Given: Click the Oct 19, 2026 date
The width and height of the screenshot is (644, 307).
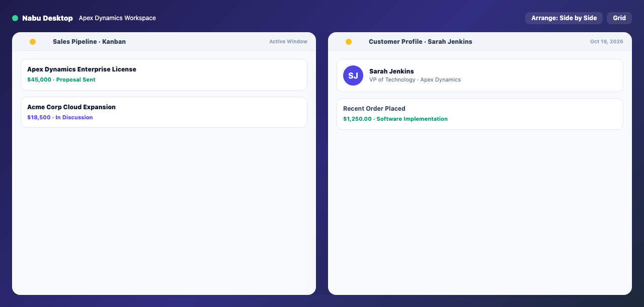Looking at the screenshot, I should 607,42.
